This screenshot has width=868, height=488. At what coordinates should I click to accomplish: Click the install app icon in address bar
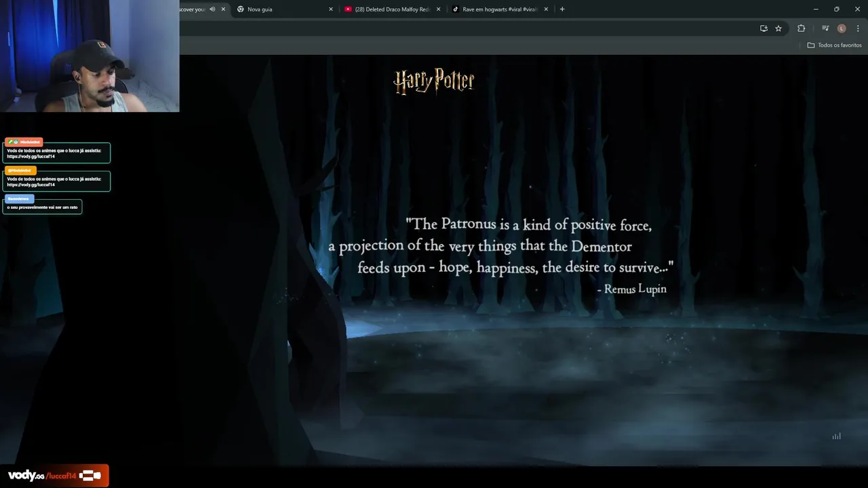coord(764,28)
